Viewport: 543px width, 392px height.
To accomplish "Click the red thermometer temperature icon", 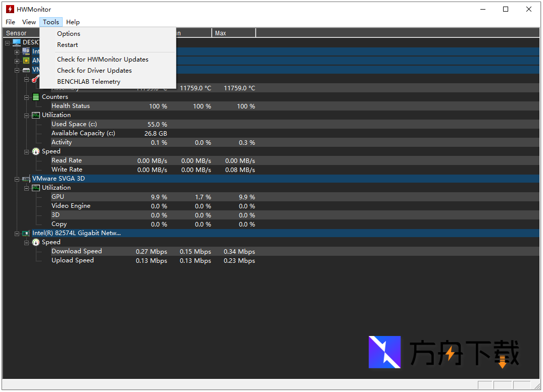I will [35, 79].
